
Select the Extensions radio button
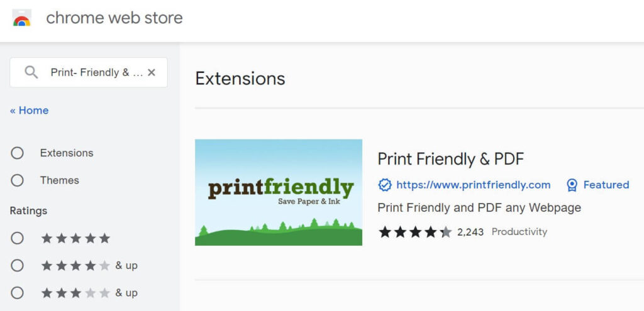pyautogui.click(x=17, y=153)
